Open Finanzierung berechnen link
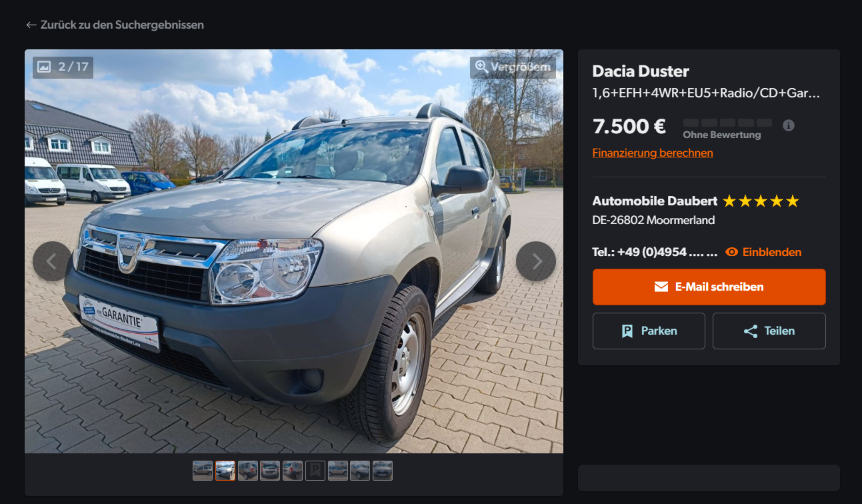The image size is (862, 504). click(x=653, y=153)
